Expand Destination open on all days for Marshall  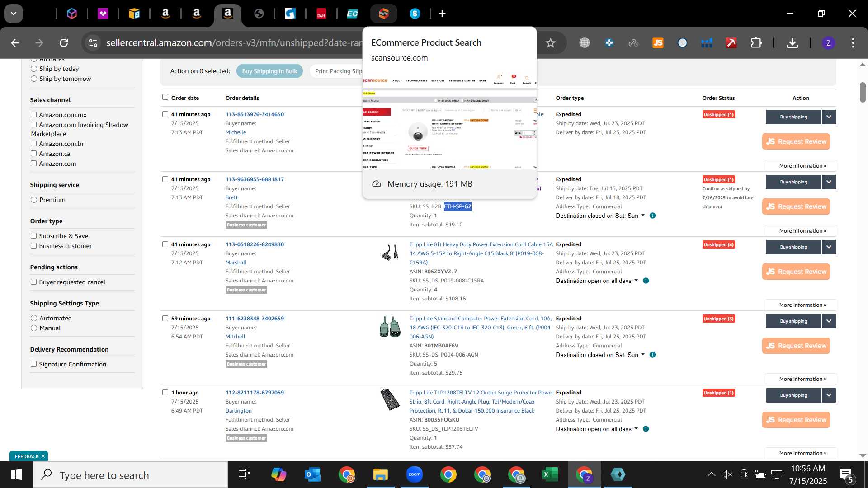pos(597,281)
